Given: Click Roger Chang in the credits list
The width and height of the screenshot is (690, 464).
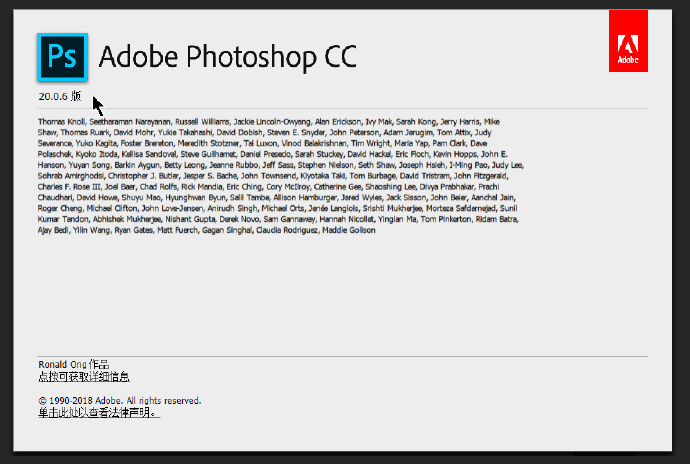Looking at the screenshot, I should 62,208.
